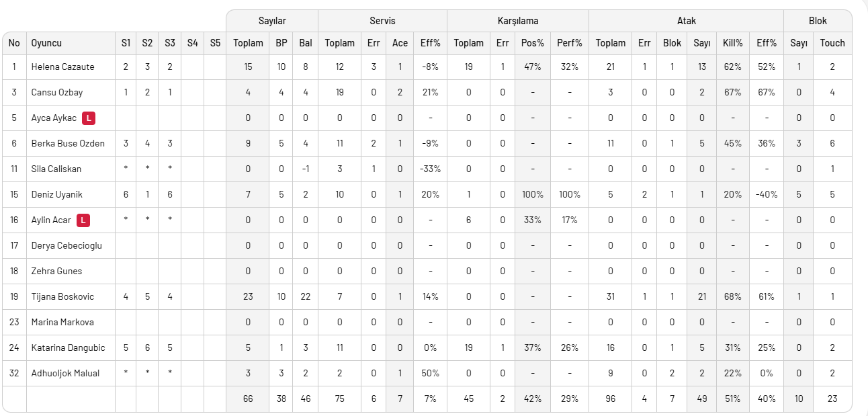
Task: Click the Bal column header
Action: pos(306,43)
